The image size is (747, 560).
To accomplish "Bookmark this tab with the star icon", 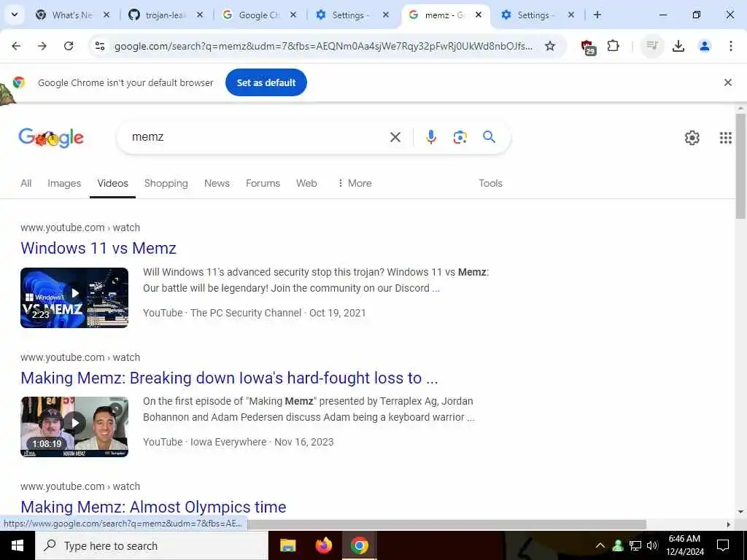I will click(550, 46).
